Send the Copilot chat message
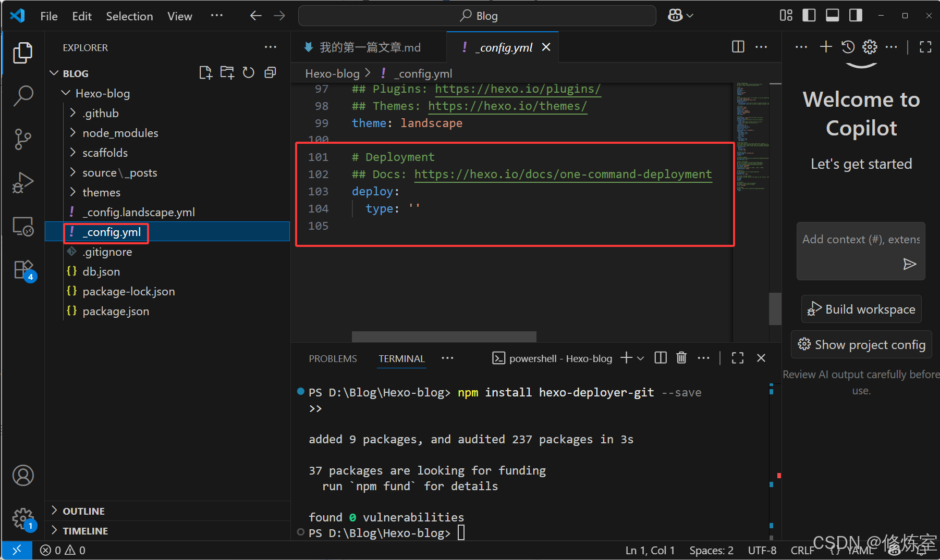 [909, 264]
